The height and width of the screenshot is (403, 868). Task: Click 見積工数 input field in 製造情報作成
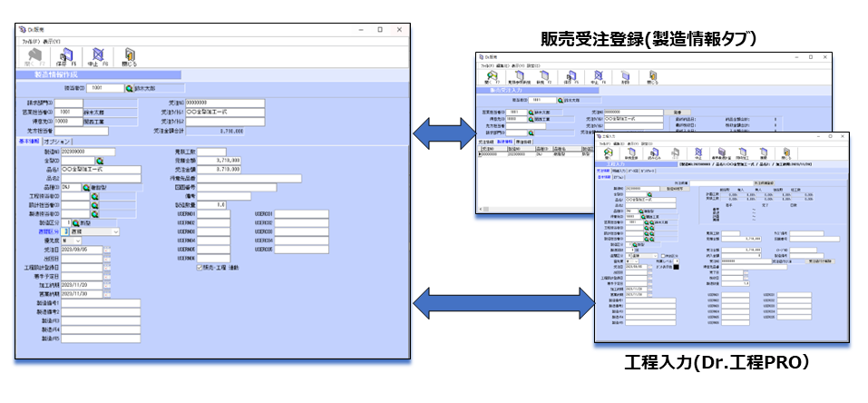click(211, 152)
